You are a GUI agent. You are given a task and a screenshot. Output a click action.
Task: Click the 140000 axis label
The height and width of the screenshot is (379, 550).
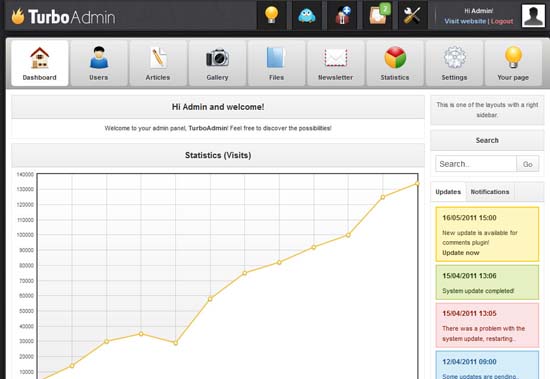tap(25, 174)
